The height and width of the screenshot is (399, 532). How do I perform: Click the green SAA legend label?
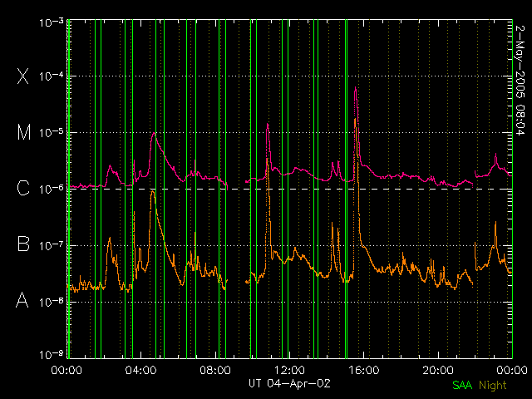(x=462, y=385)
